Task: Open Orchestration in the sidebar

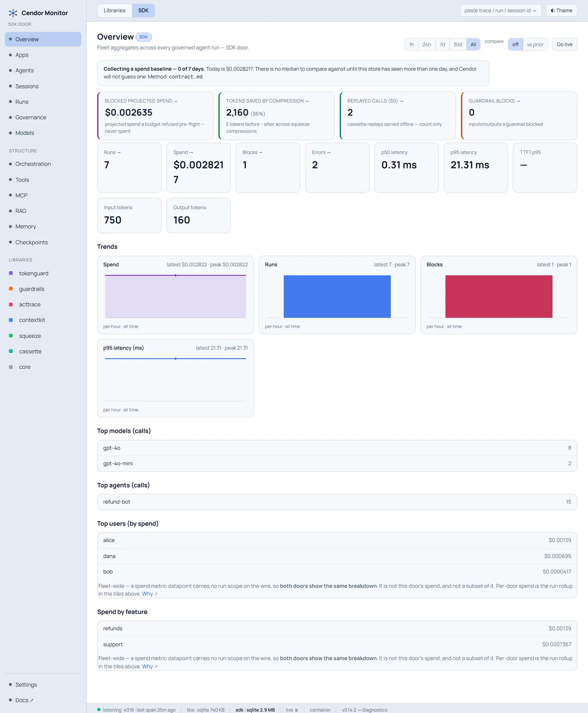Action: [43, 164]
